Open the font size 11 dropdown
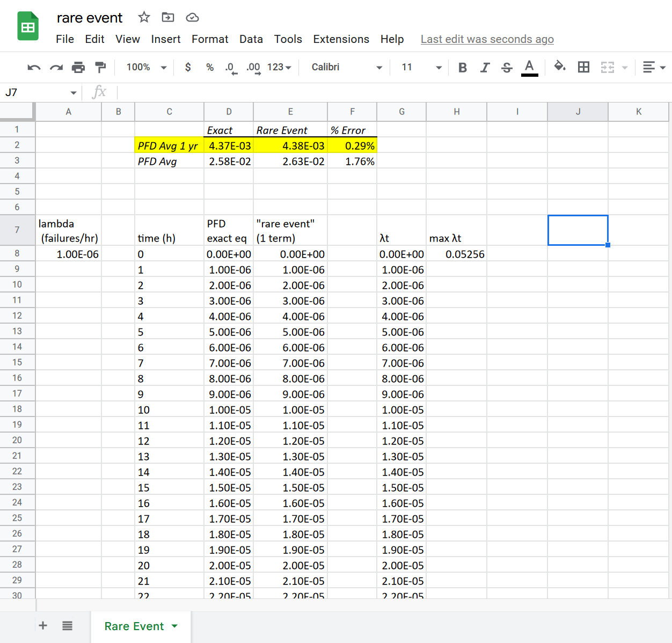Image resolution: width=672 pixels, height=643 pixels. coord(421,67)
